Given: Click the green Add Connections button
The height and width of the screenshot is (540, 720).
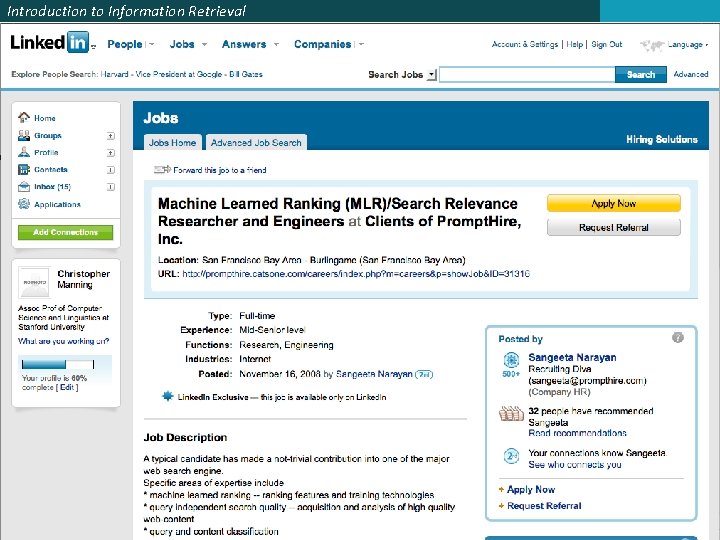Looking at the screenshot, I should (65, 232).
